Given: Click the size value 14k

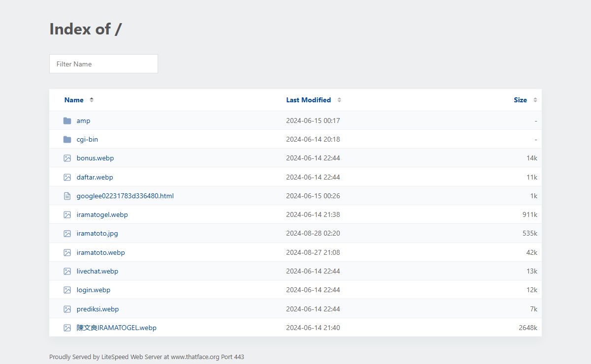Looking at the screenshot, I should (x=531, y=158).
